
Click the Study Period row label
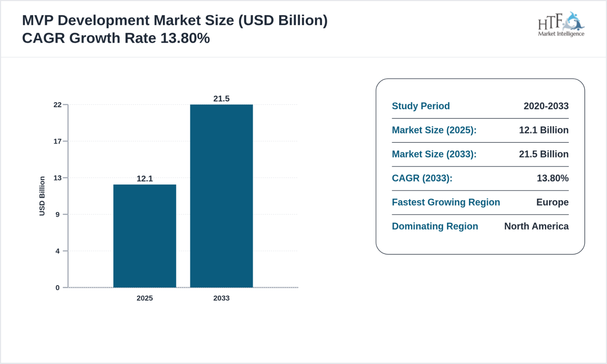421,106
